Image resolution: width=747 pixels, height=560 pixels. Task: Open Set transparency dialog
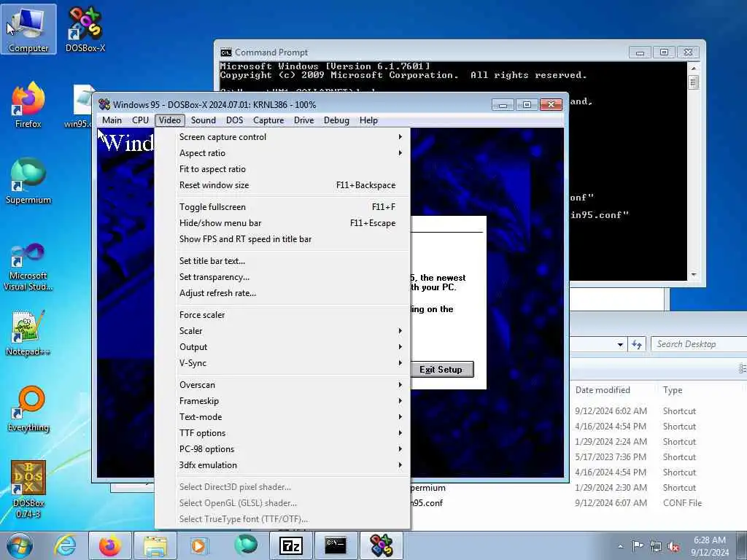click(x=282, y=277)
